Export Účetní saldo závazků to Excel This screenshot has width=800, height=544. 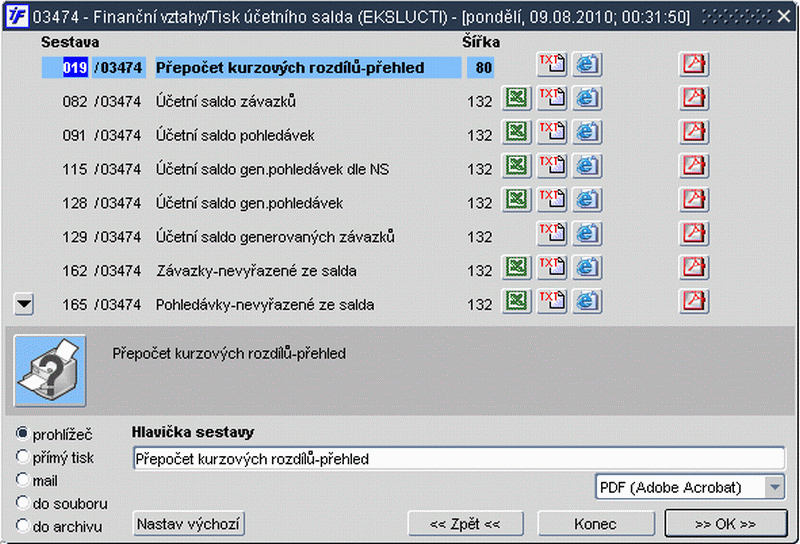pyautogui.click(x=517, y=98)
